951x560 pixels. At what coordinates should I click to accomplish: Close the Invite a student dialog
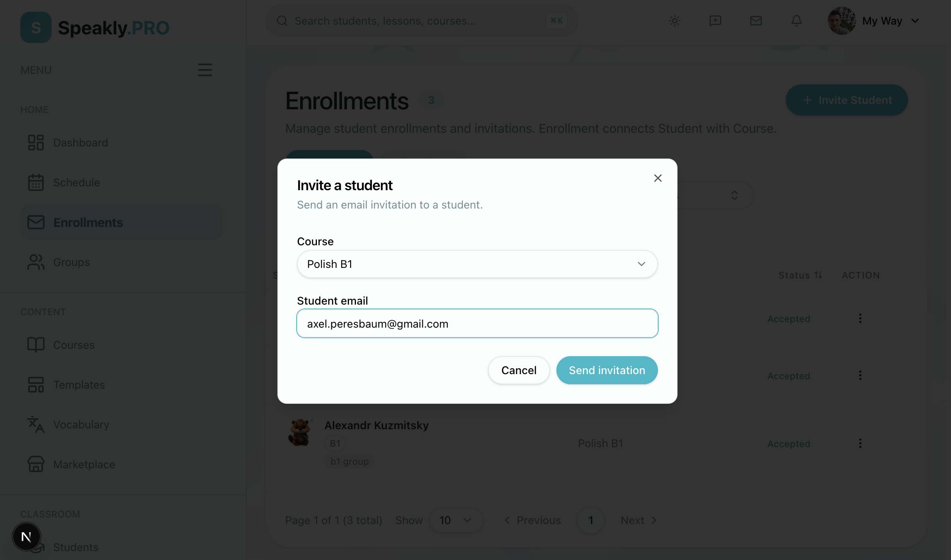pos(658,178)
